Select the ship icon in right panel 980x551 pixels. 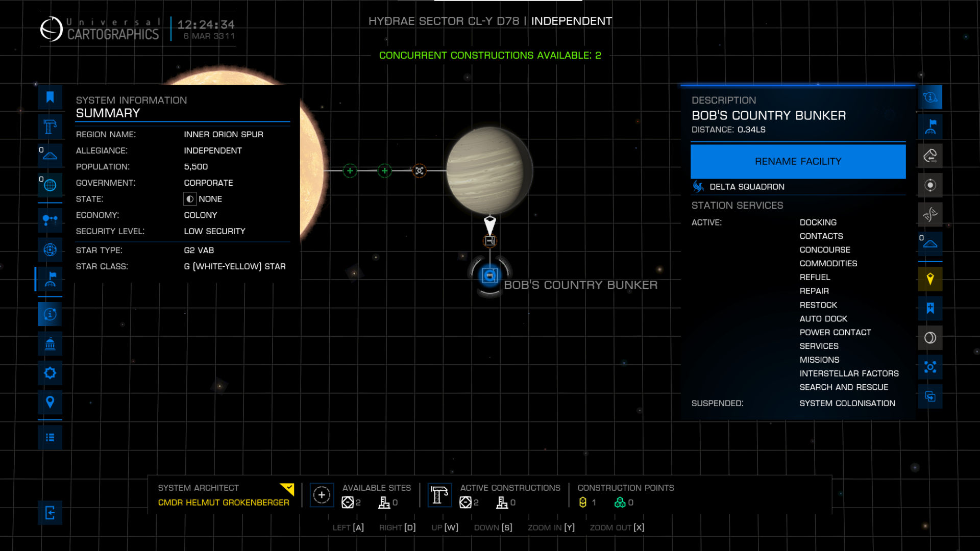click(x=930, y=243)
